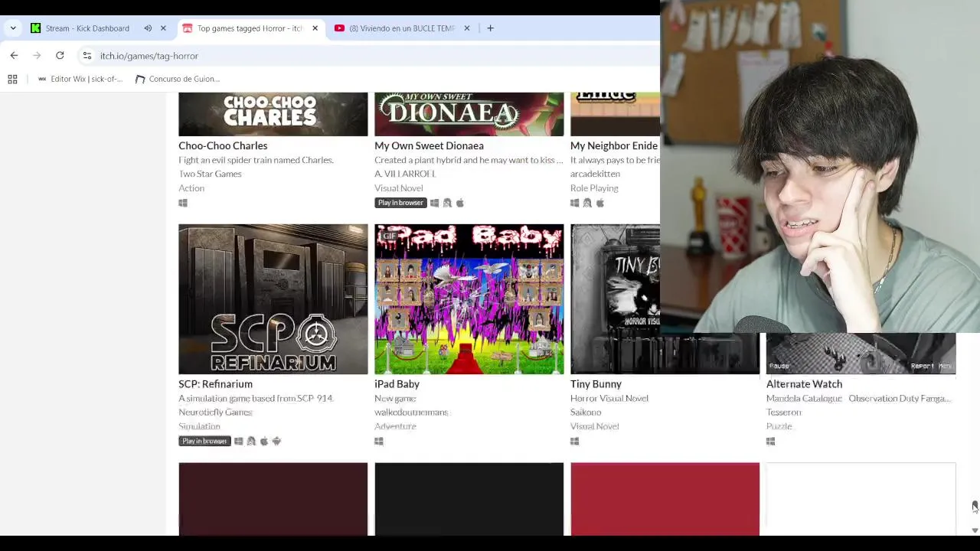Viewport: 980px width, 551px height.
Task: Click the browser back arrow
Action: coord(14,55)
